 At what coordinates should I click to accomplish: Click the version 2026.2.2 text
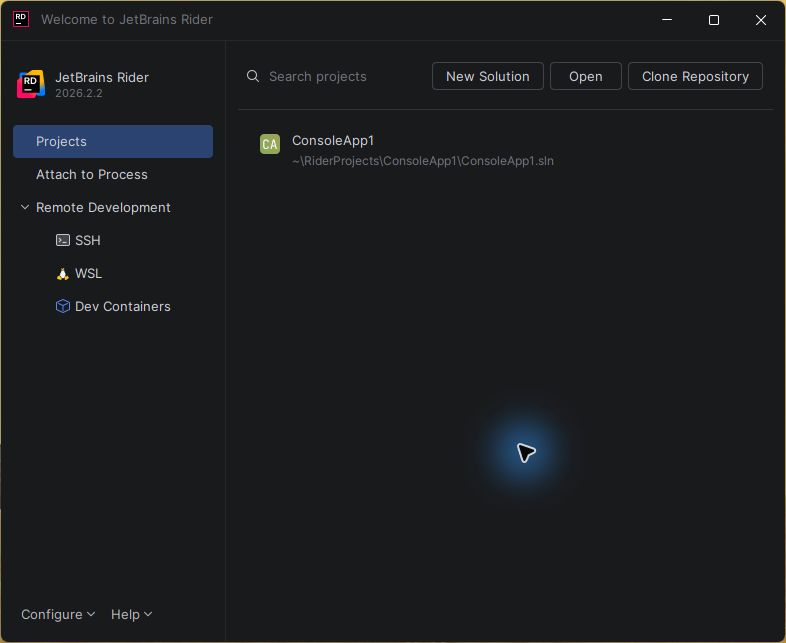[x=79, y=94]
